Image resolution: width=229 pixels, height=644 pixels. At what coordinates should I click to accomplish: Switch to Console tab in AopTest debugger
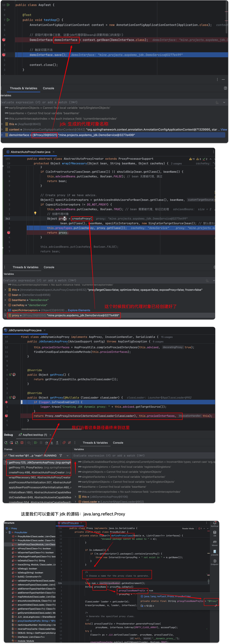48,88
